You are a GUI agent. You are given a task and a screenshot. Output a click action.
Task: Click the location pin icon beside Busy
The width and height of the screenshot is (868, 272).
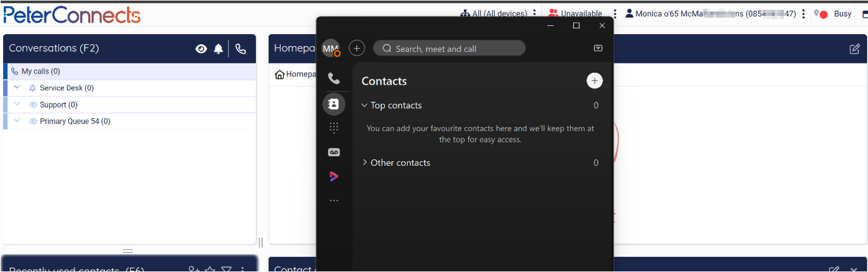pos(817,13)
